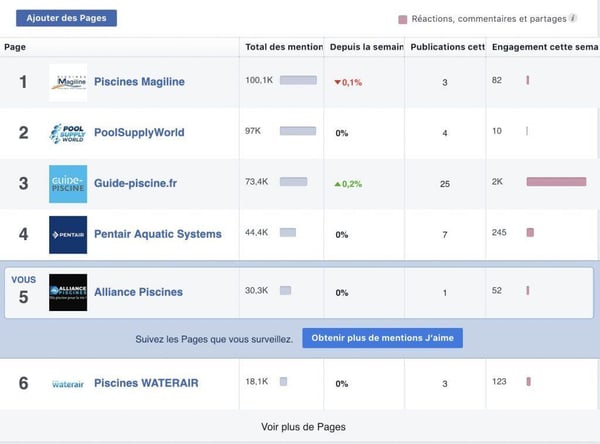The image size is (600, 444).
Task: Click the pink Réactions legend swatch
Action: tap(403, 20)
